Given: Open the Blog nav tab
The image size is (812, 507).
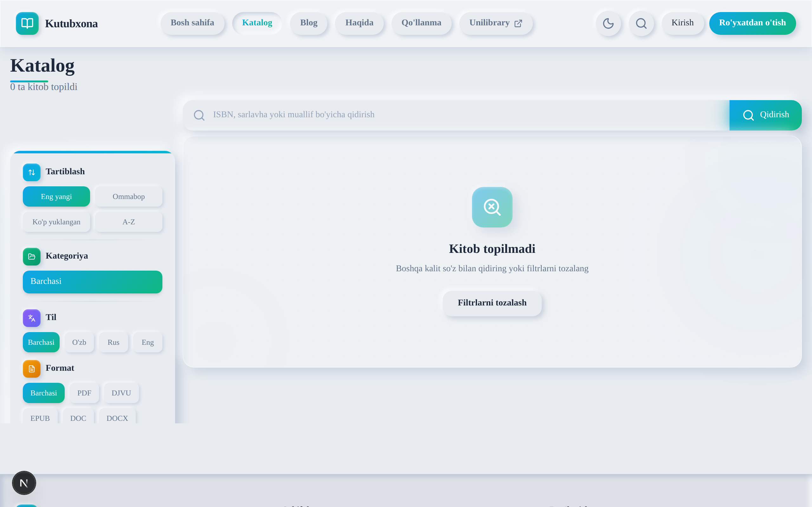Looking at the screenshot, I should pos(308,23).
